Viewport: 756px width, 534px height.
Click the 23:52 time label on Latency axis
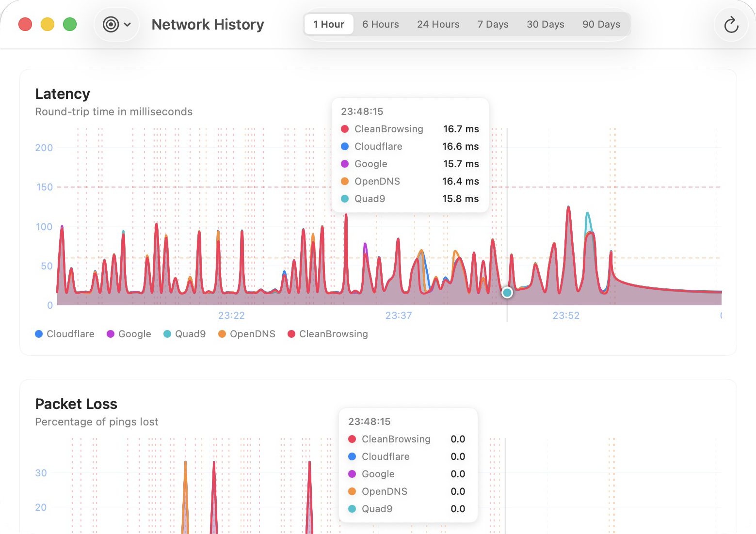click(566, 315)
